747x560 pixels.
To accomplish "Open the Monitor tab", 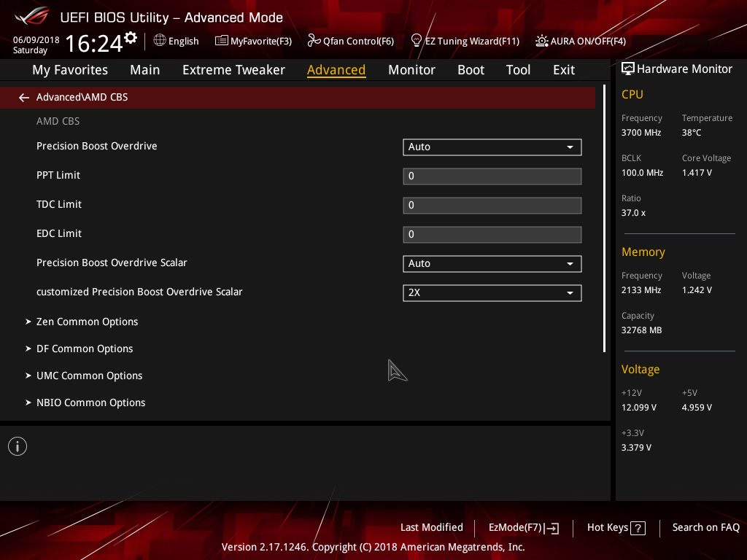I will pos(411,70).
